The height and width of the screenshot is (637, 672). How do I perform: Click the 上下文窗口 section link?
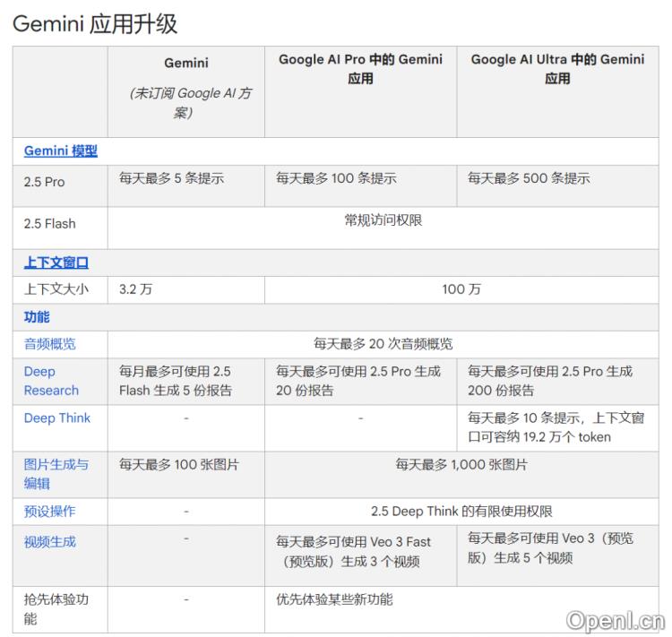point(56,263)
